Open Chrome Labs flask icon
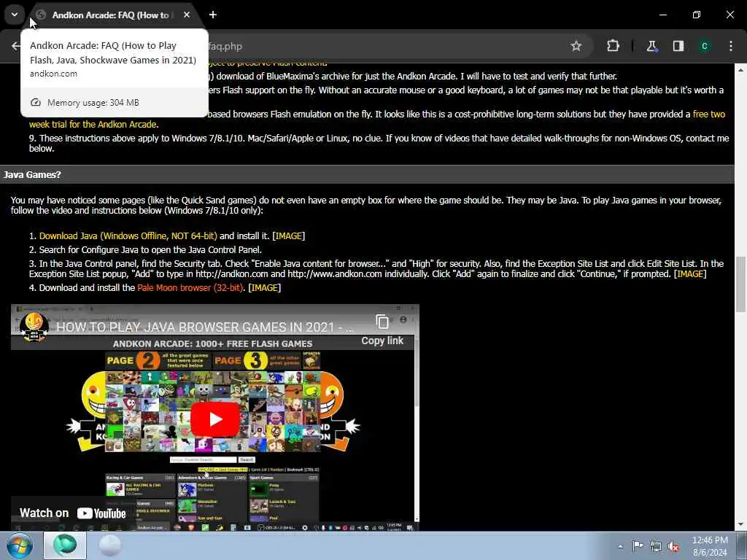The width and height of the screenshot is (747, 560). pyautogui.click(x=652, y=46)
